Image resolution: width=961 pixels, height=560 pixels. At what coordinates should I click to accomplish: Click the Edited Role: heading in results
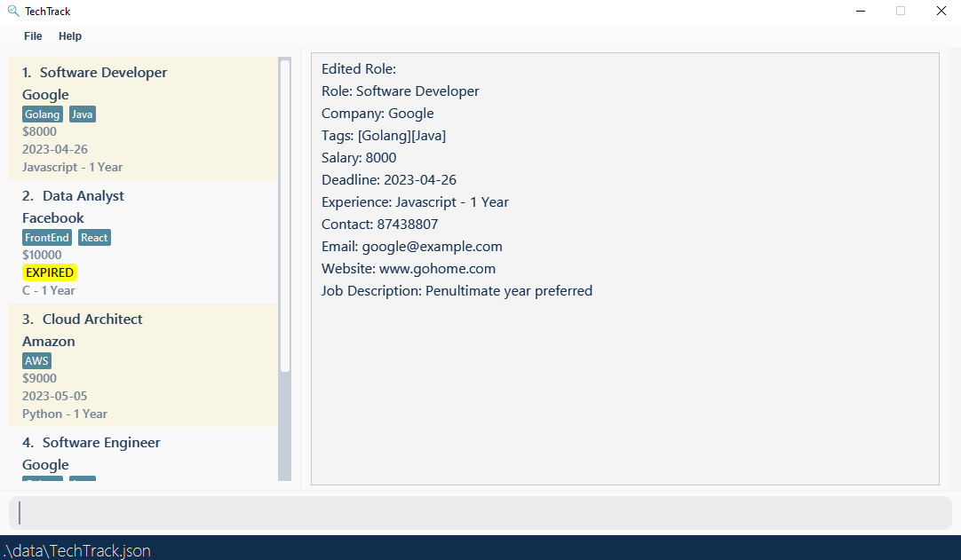click(x=359, y=69)
